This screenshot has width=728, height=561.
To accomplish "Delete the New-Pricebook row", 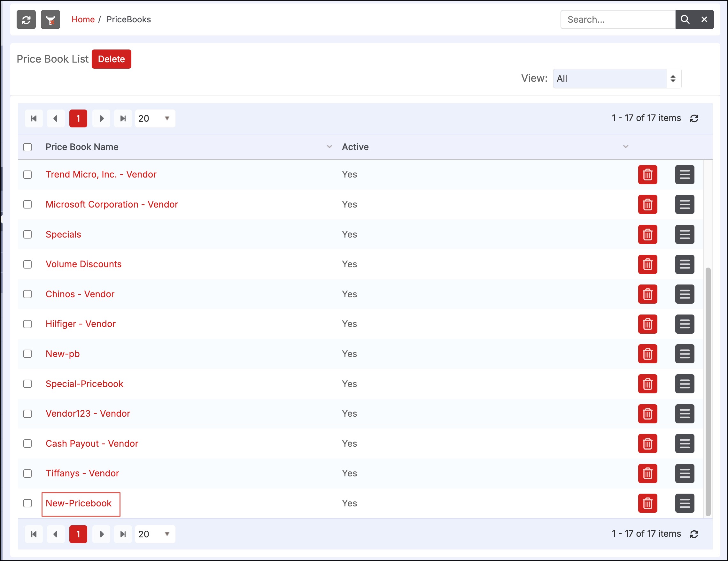I will 648,504.
